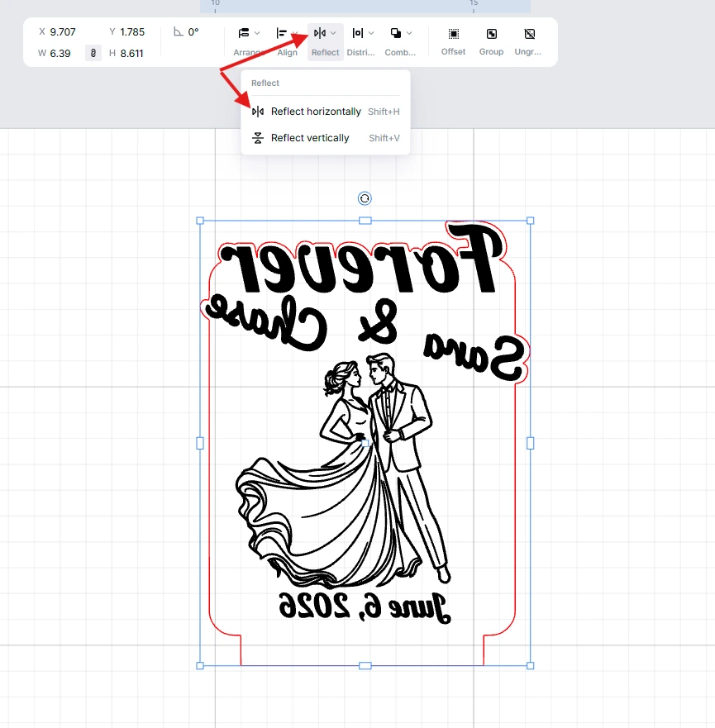Click the Align label
This screenshot has height=728, width=715.
point(287,52)
